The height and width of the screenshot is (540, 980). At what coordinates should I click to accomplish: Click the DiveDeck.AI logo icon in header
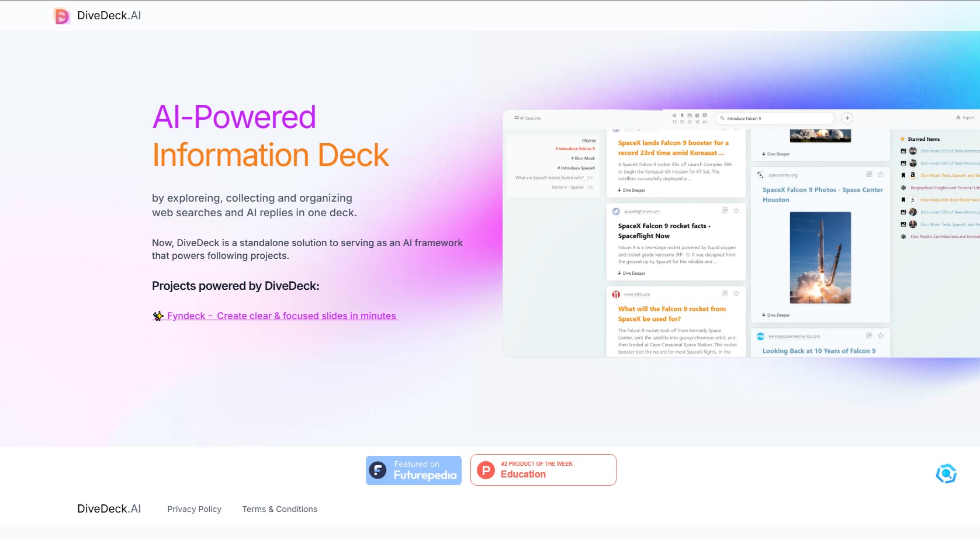61,16
